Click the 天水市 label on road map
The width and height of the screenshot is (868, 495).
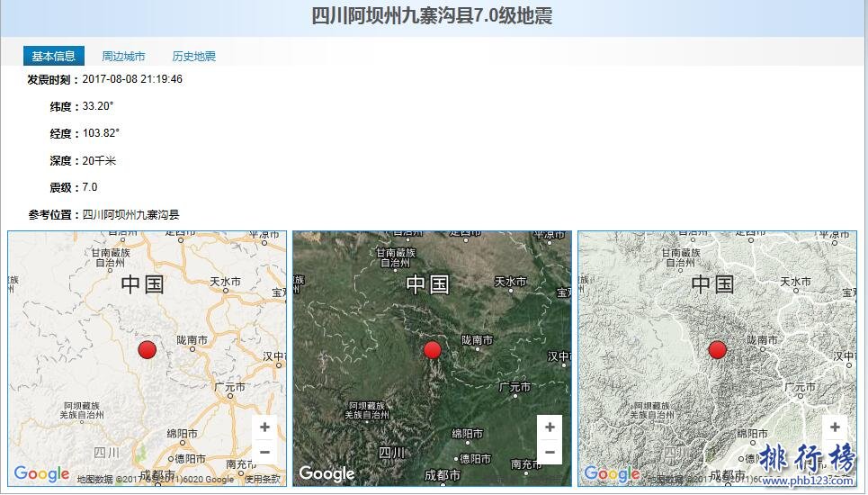click(x=225, y=282)
